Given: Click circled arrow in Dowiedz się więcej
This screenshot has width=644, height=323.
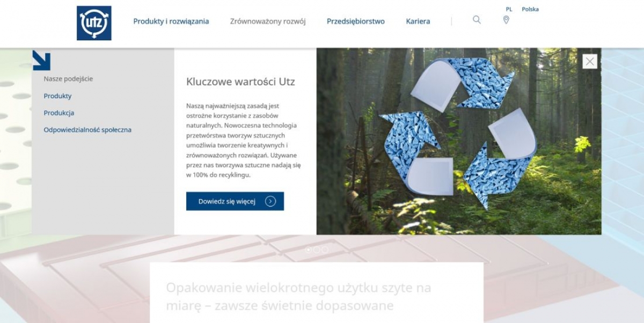Looking at the screenshot, I should pos(270,201).
